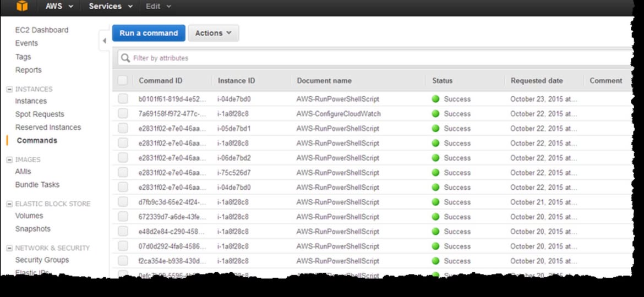Select all commands with header checkbox

coord(122,80)
